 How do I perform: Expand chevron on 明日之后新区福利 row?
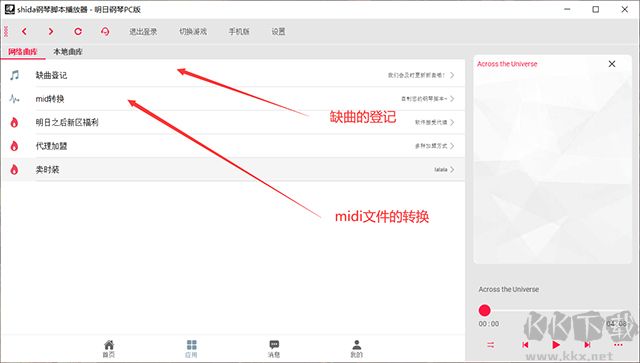coord(452,122)
